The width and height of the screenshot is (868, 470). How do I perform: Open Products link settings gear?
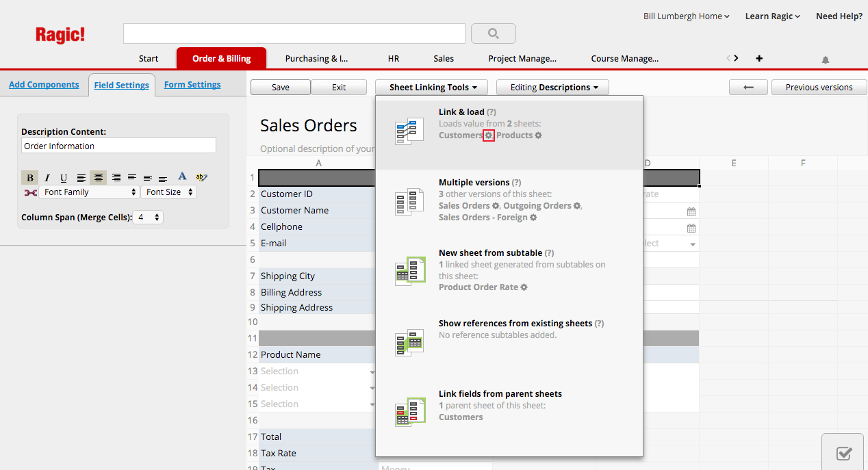pos(539,135)
